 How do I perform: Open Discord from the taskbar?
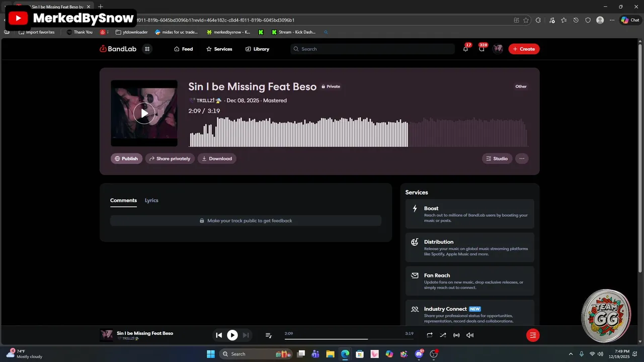click(419, 354)
